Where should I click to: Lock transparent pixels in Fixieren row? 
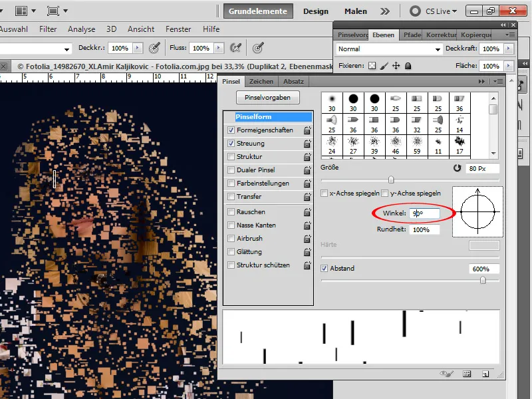[x=372, y=66]
